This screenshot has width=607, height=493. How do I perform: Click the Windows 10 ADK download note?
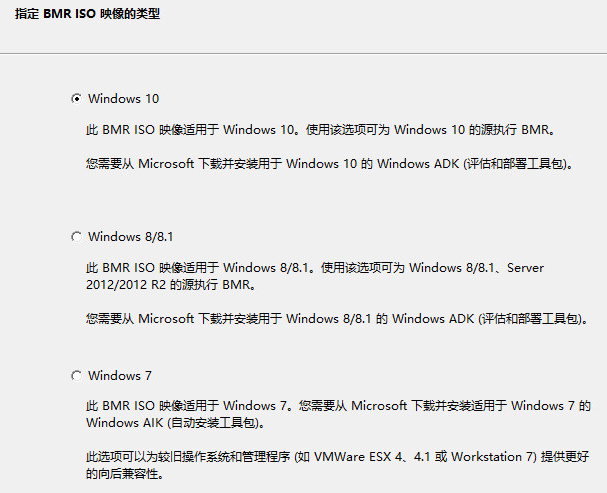[x=331, y=162]
